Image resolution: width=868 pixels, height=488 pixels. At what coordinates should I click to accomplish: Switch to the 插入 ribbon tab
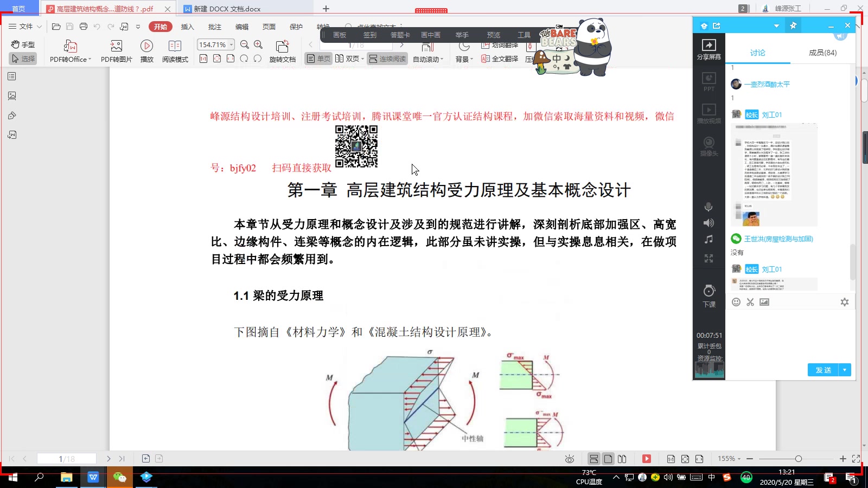pyautogui.click(x=187, y=26)
